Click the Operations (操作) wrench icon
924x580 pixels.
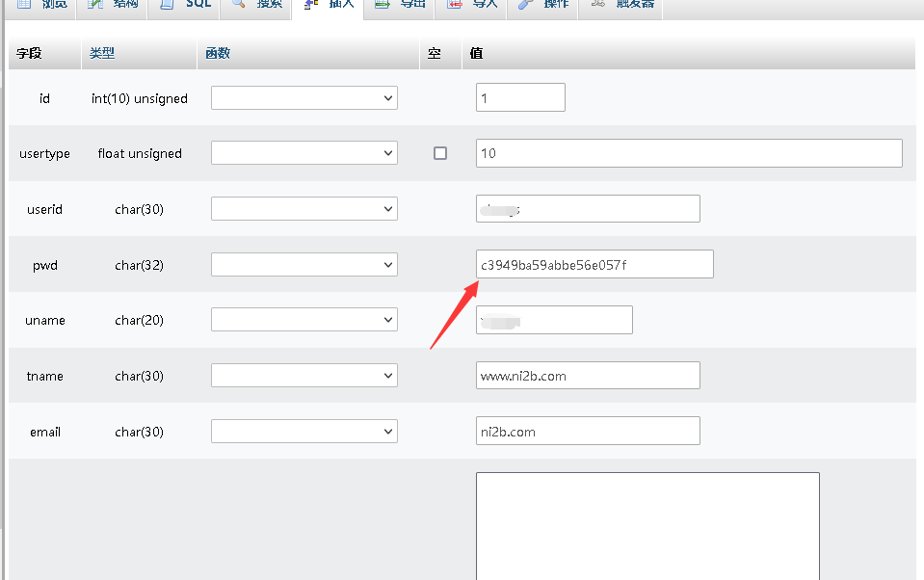pyautogui.click(x=525, y=4)
